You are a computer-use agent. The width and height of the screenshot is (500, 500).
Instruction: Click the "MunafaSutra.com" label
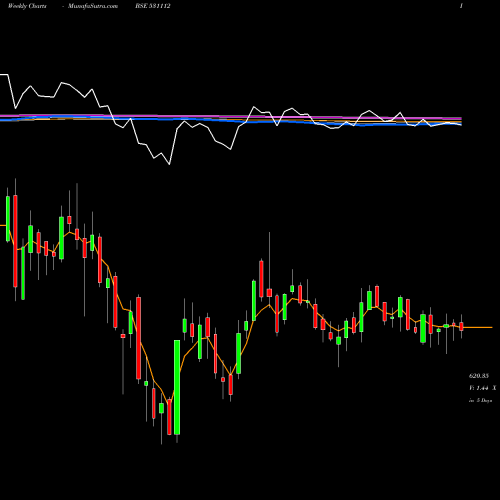coord(93,6)
